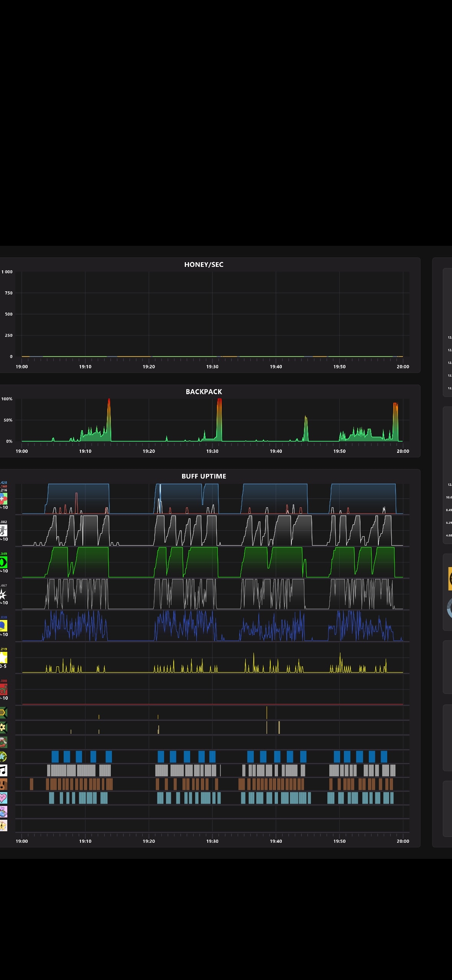Click the .219 yellow value above Inspire icon
Viewport: 452px width, 980px height.
[3, 649]
